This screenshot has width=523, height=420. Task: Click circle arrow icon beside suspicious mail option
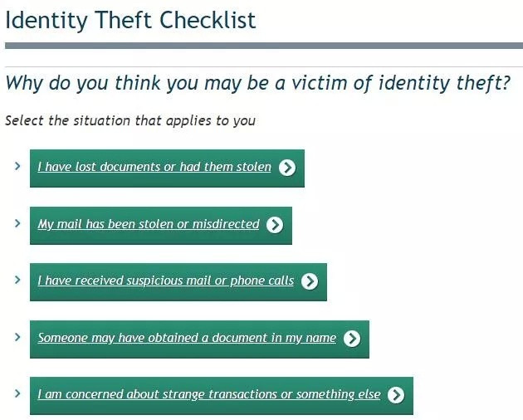click(310, 281)
